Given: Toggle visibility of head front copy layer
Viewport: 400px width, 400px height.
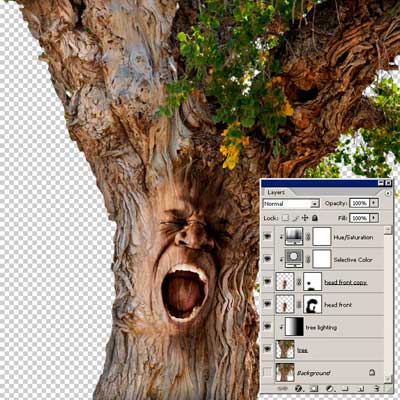Looking at the screenshot, I should pyautogui.click(x=268, y=281).
